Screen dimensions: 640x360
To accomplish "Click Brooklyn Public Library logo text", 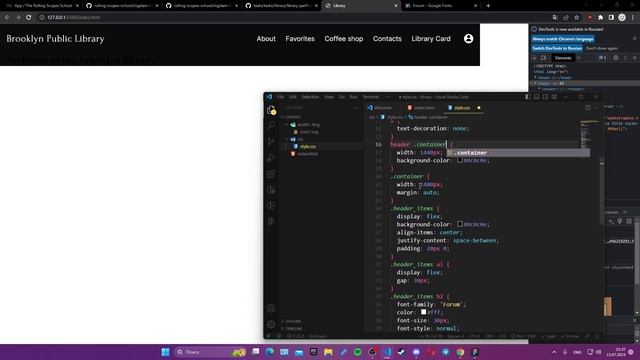I will [x=55, y=39].
